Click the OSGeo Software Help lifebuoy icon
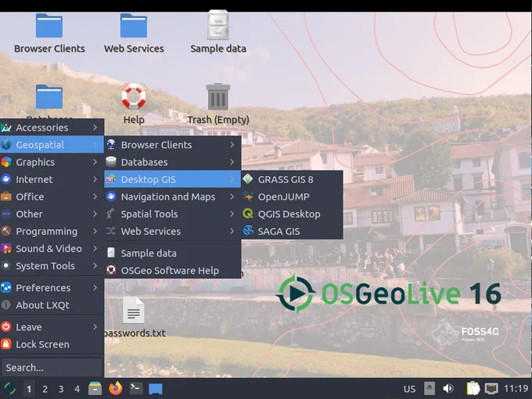The height and width of the screenshot is (399, 532). [x=111, y=270]
